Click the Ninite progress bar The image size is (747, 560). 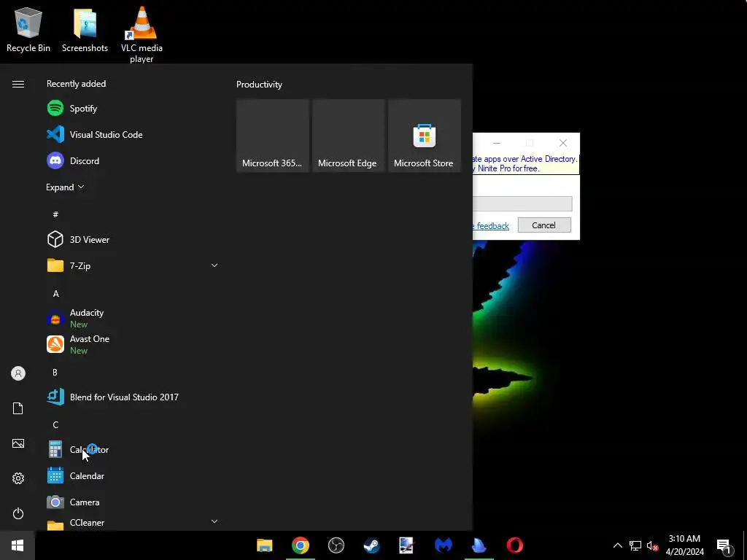click(x=522, y=204)
